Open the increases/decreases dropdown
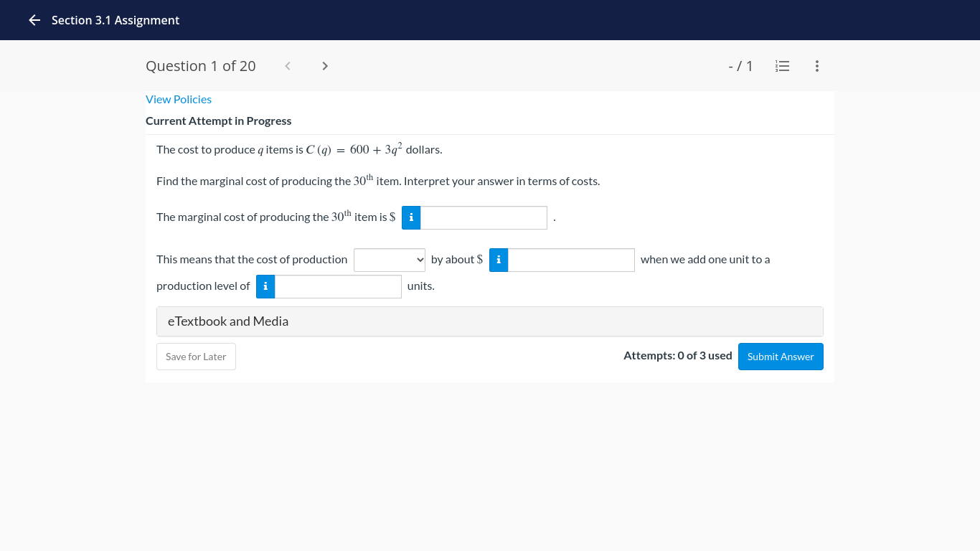 390,260
